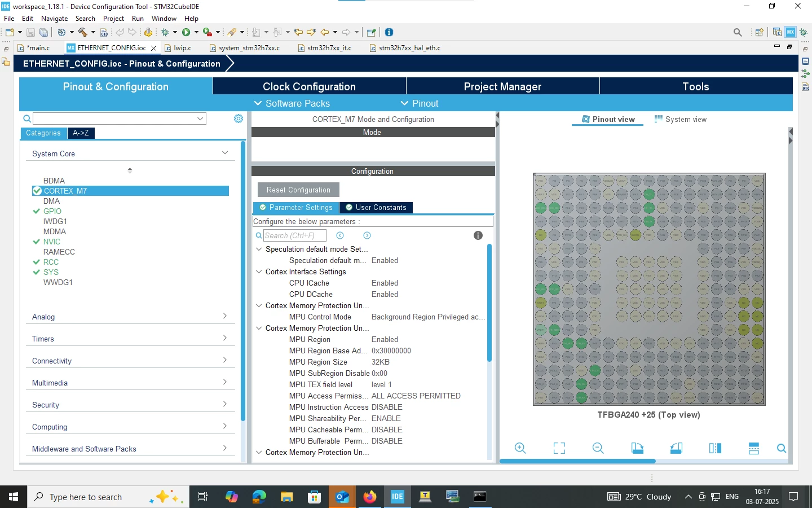Viewport: 812px width, 508px height.
Task: Collapse Cortex Interface Settings group
Action: 259,271
